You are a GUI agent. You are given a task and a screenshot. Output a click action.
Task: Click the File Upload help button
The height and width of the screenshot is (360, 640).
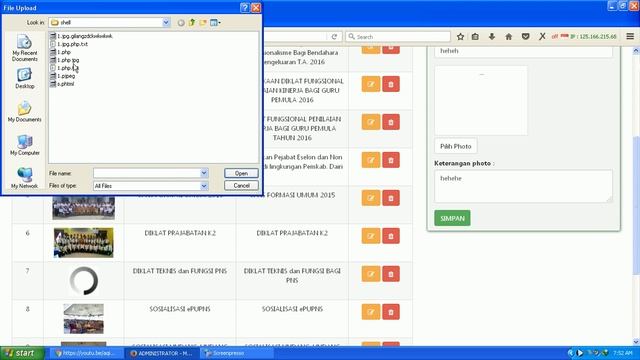(x=244, y=7)
